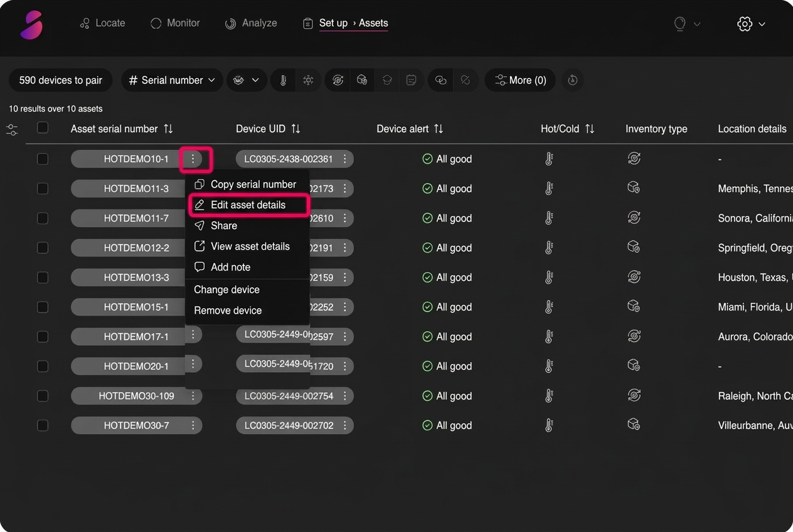This screenshot has height=532, width=793.
Task: Click device UID LC0305-2449-002754
Action: click(x=294, y=396)
